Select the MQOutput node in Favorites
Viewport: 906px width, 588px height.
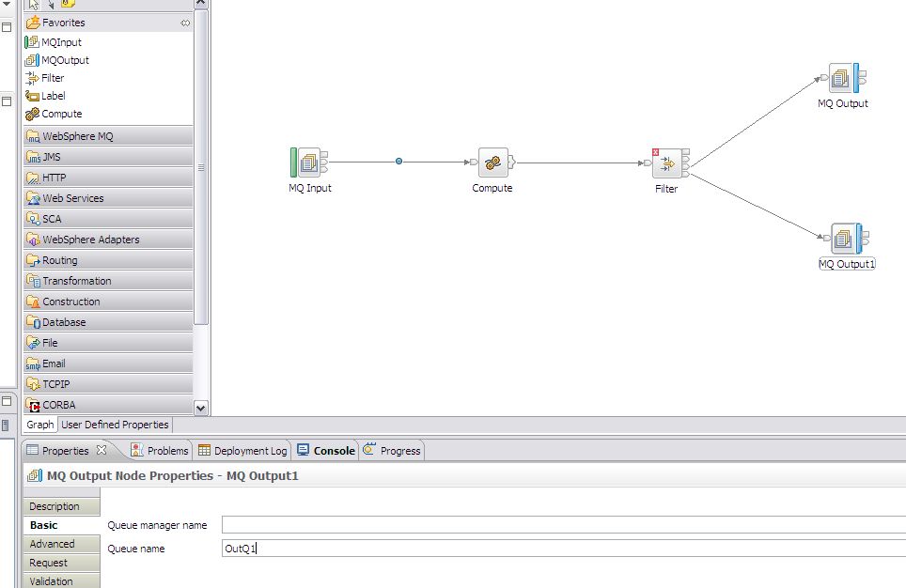pos(56,60)
